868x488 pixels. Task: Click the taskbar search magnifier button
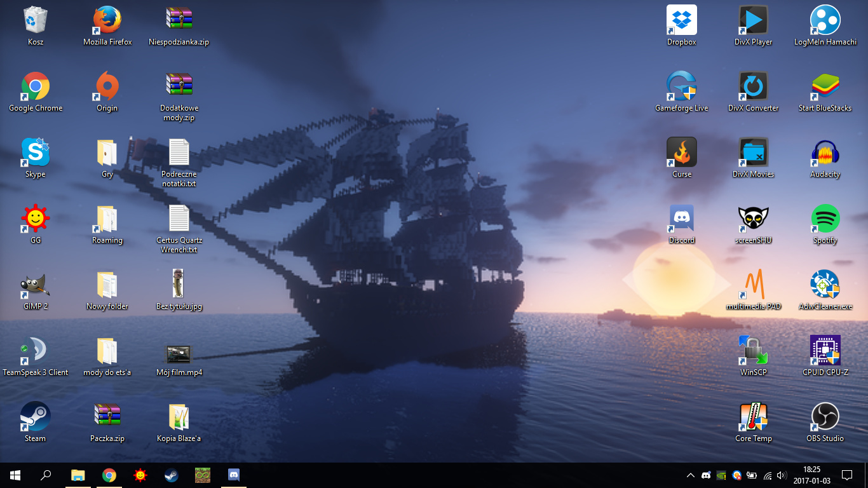46,475
